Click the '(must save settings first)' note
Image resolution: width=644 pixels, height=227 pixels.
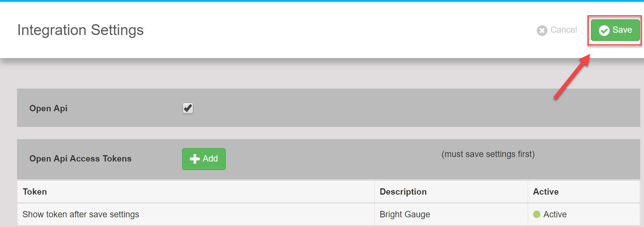(x=488, y=154)
